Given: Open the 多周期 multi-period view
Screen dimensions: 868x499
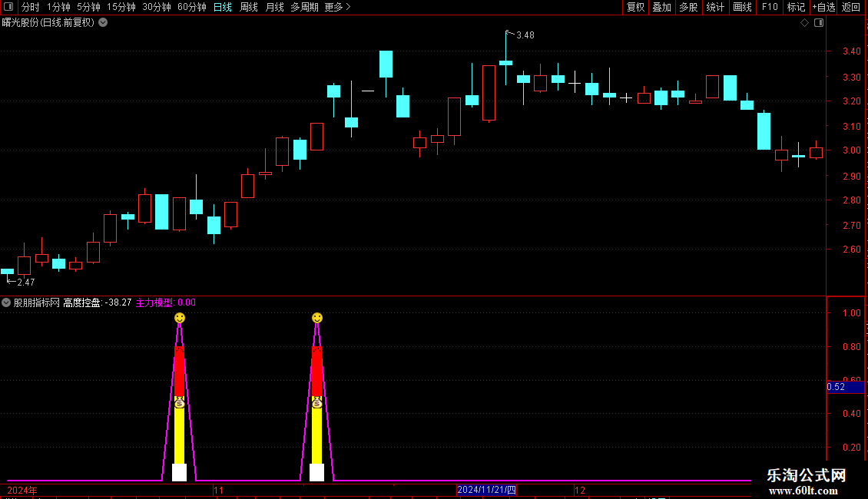Looking at the screenshot, I should tap(304, 7).
